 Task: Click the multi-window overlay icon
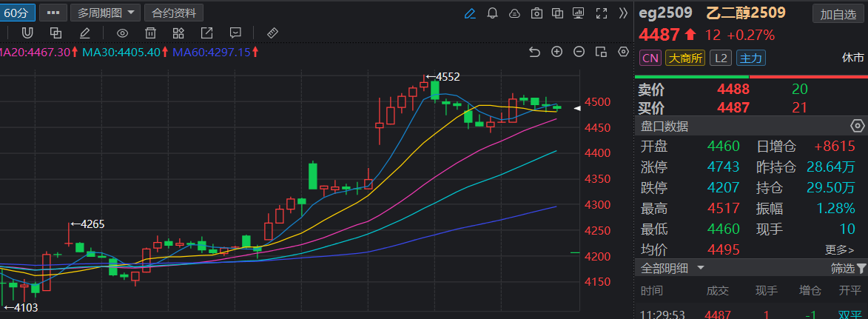tap(558, 13)
